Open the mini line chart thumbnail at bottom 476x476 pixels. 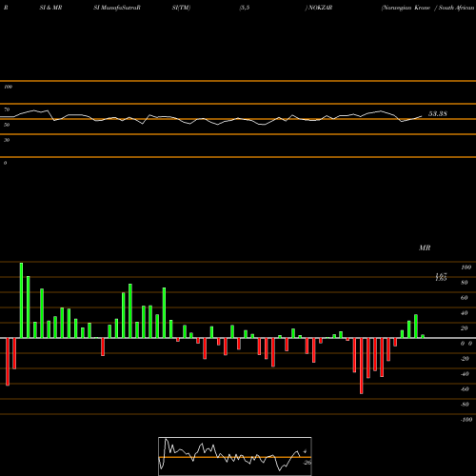[x=235, y=456]
